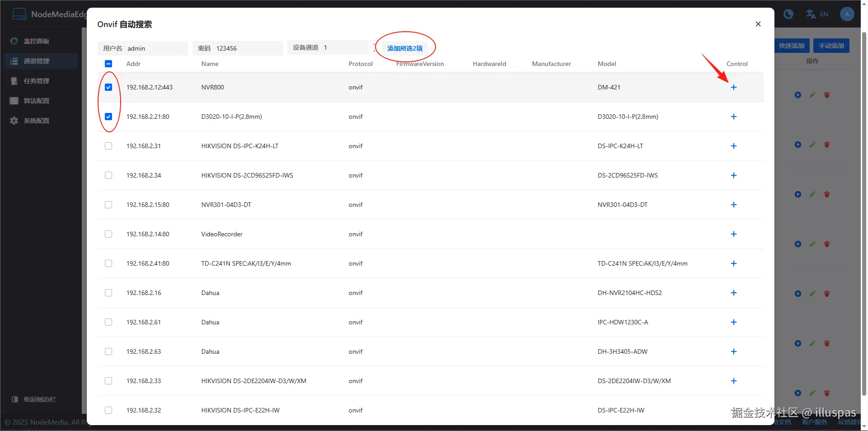The width and height of the screenshot is (868, 431).
Task: Click plus icon for 192.168.2.31 HIKVISION row
Action: pyautogui.click(x=733, y=146)
